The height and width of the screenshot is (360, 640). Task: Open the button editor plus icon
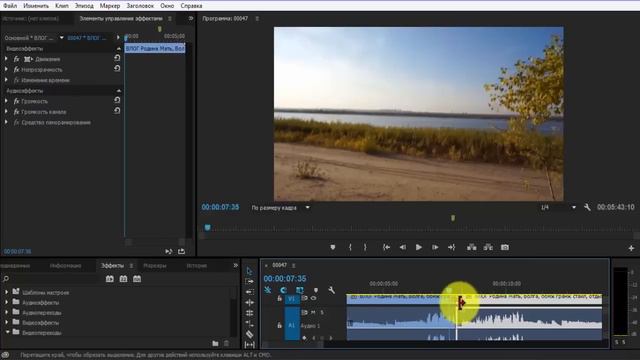pyautogui.click(x=631, y=248)
